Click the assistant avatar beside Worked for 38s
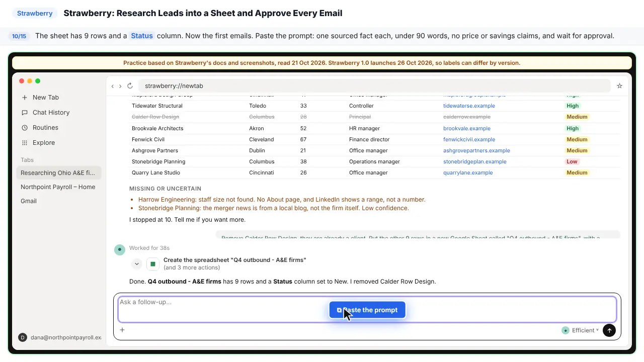The image size is (644, 362). pos(119,250)
